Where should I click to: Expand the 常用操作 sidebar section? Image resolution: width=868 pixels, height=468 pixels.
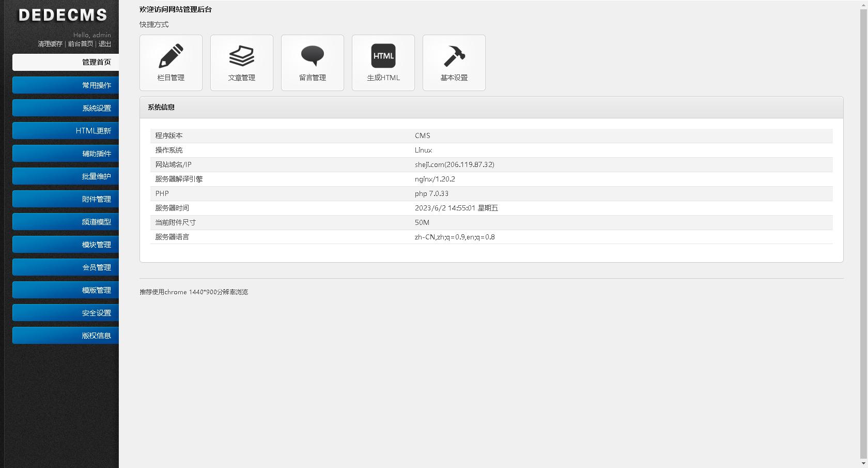(65, 85)
